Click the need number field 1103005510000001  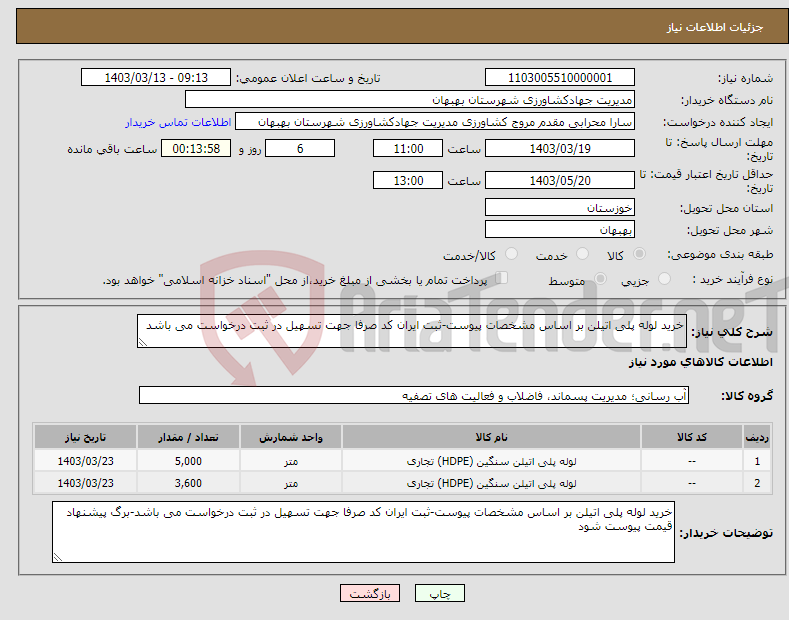[560, 78]
